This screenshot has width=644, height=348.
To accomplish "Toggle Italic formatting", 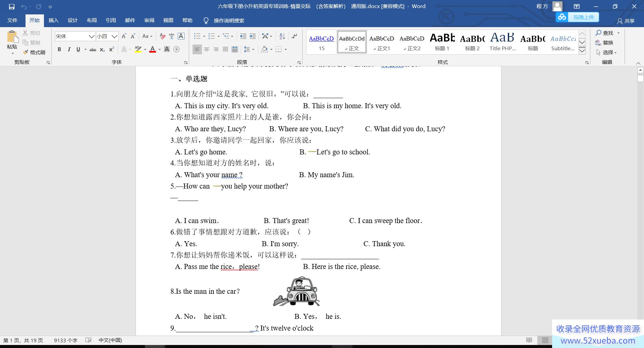I will (x=69, y=50).
